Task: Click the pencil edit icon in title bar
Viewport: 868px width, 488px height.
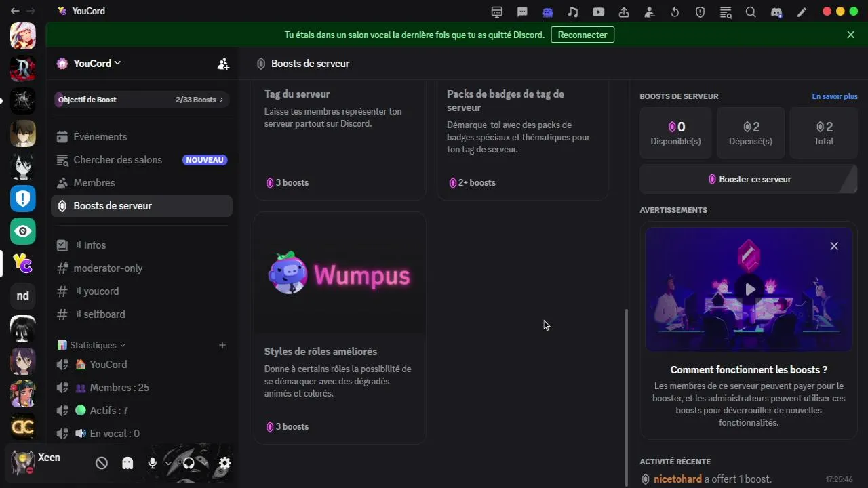Action: 802,12
